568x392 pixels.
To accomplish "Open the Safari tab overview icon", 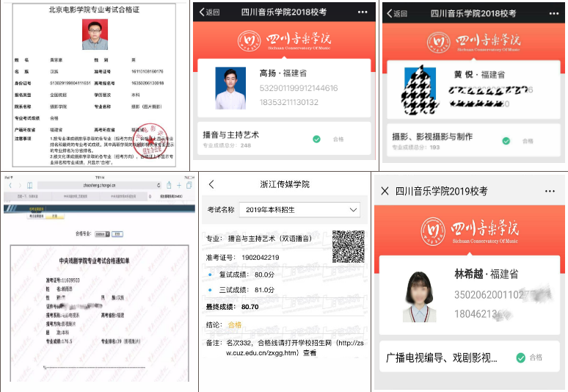I will click(x=189, y=186).
